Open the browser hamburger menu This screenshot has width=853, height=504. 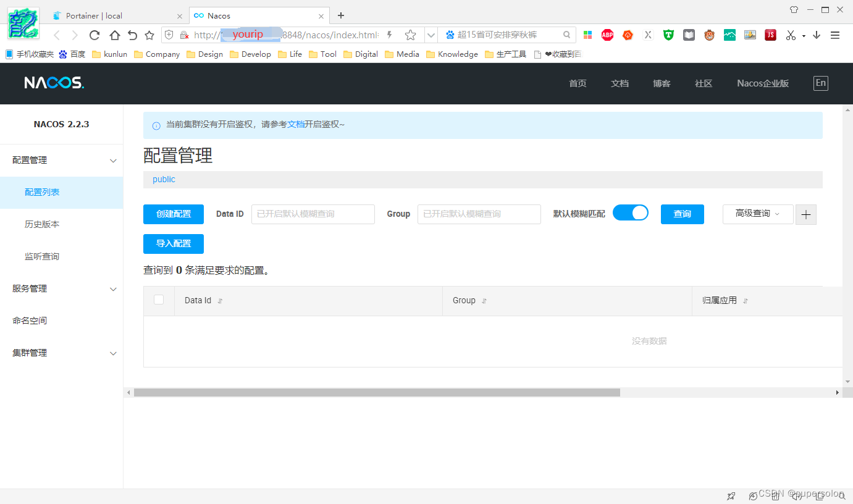click(x=835, y=35)
